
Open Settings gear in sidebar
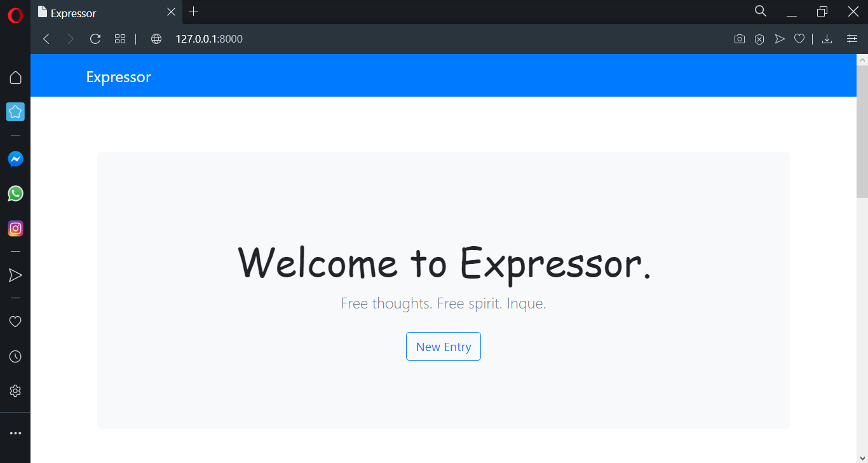tap(15, 391)
